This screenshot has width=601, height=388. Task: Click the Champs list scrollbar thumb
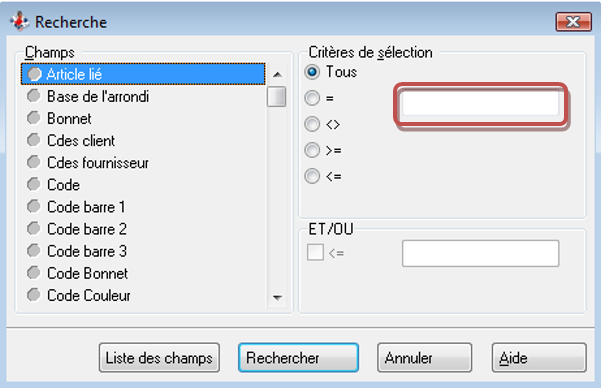coord(277,97)
